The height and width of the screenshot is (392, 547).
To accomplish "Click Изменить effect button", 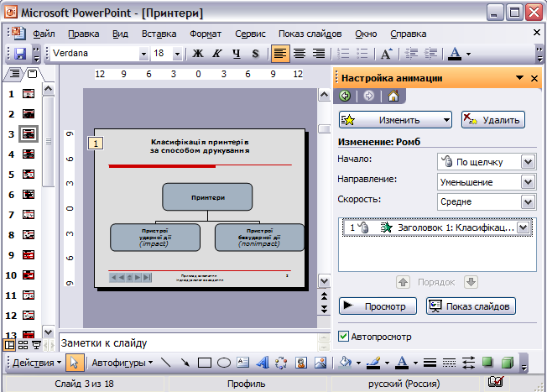I will point(396,120).
